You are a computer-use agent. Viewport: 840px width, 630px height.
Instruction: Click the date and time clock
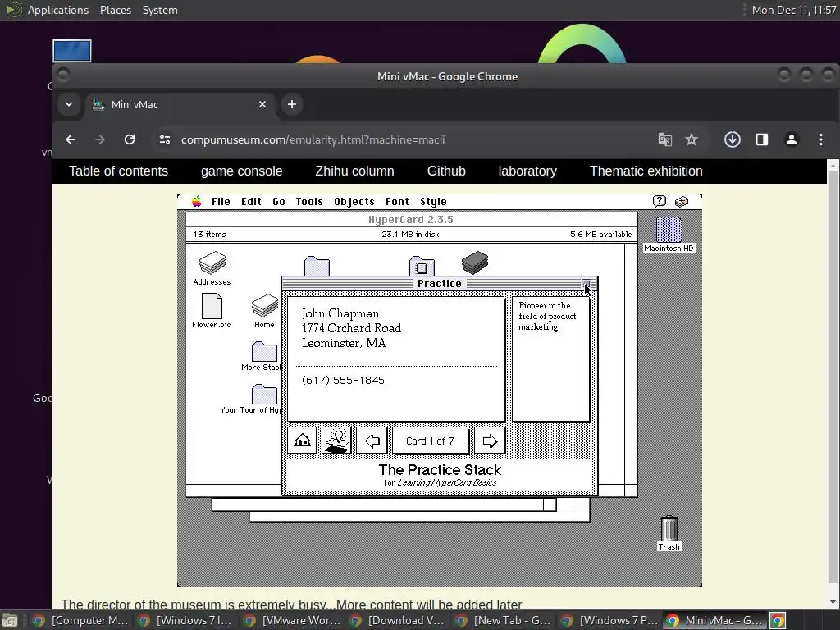click(794, 10)
